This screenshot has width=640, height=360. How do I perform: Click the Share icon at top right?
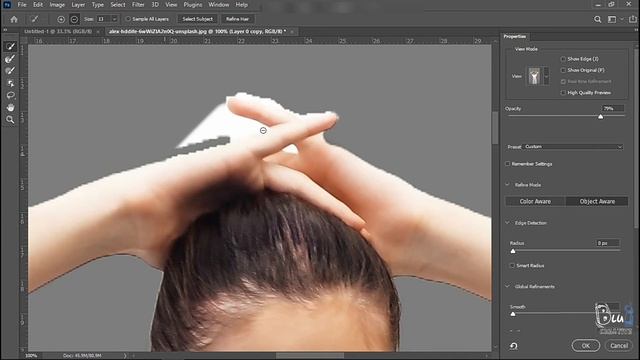coord(633,19)
